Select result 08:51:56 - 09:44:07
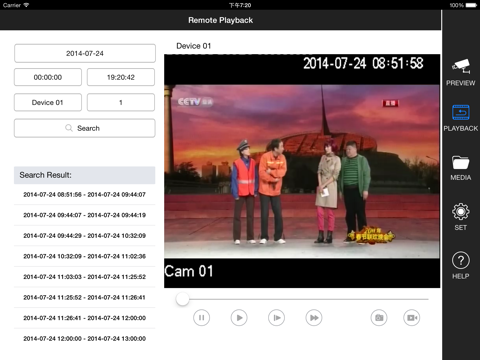This screenshot has height=360, width=480. 85,194
